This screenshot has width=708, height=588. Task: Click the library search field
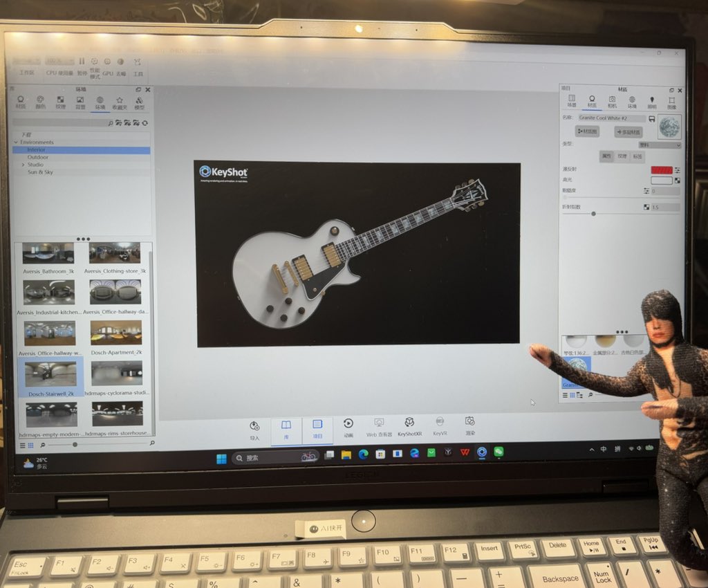[x=59, y=122]
